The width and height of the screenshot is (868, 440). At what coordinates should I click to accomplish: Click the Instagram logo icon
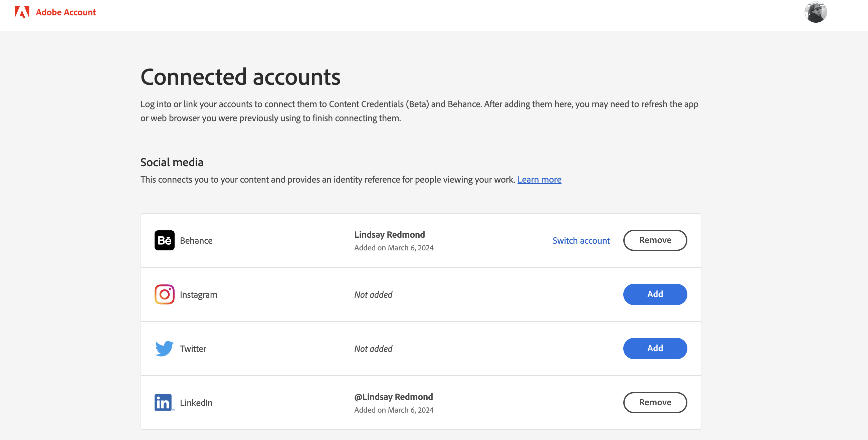165,294
